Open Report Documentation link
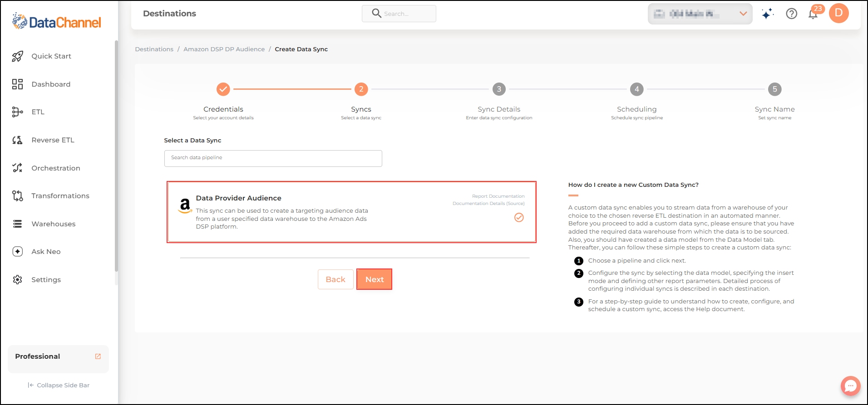This screenshot has width=868, height=405. click(498, 196)
